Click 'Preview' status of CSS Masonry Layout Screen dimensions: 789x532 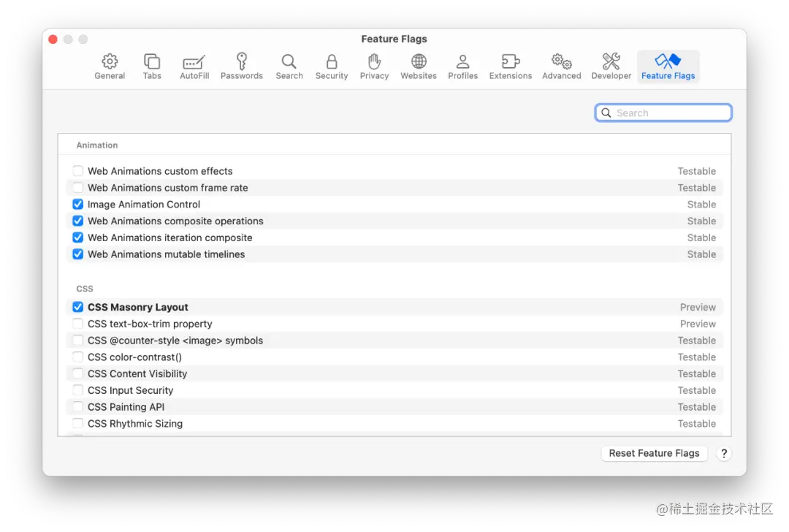tap(698, 307)
